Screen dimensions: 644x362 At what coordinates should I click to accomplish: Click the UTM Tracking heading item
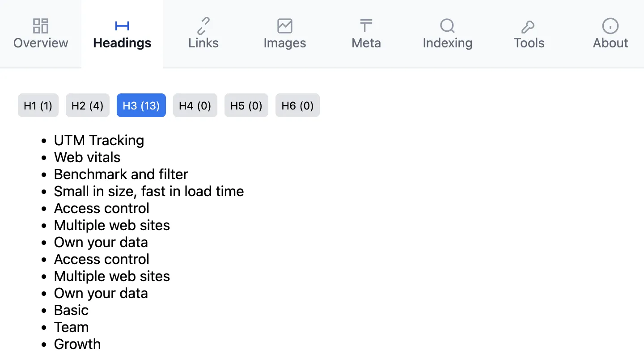click(99, 140)
